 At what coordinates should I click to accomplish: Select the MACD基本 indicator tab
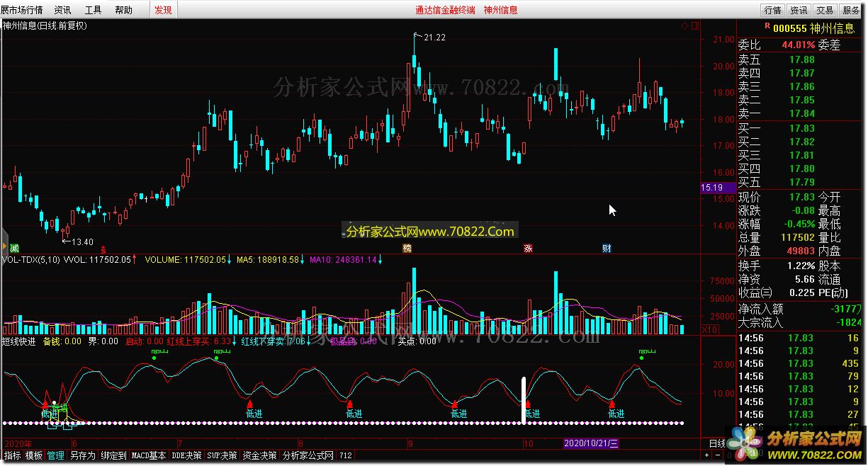pos(149,455)
